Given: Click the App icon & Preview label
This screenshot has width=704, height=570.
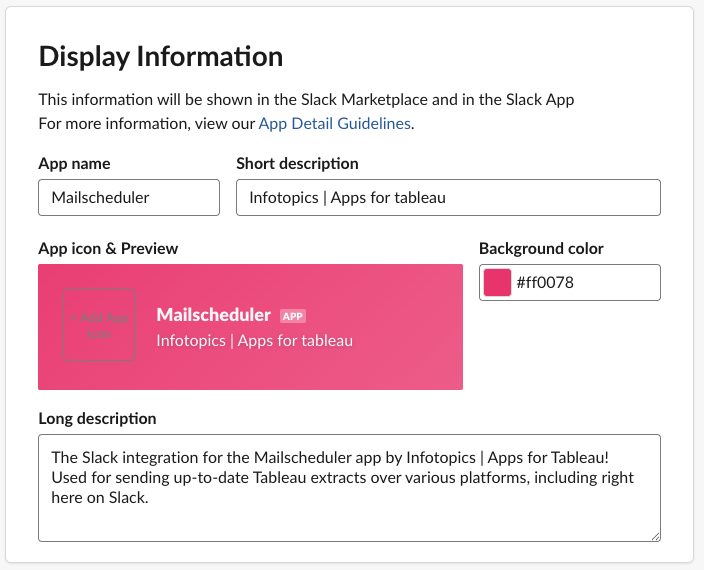Looking at the screenshot, I should tap(108, 248).
